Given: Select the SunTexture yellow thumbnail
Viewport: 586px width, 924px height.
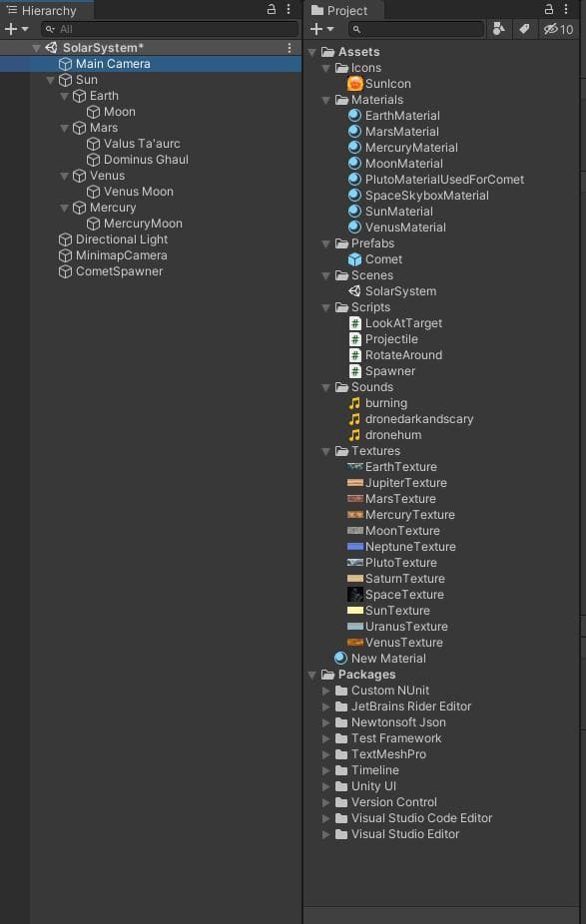Looking at the screenshot, I should tap(355, 610).
